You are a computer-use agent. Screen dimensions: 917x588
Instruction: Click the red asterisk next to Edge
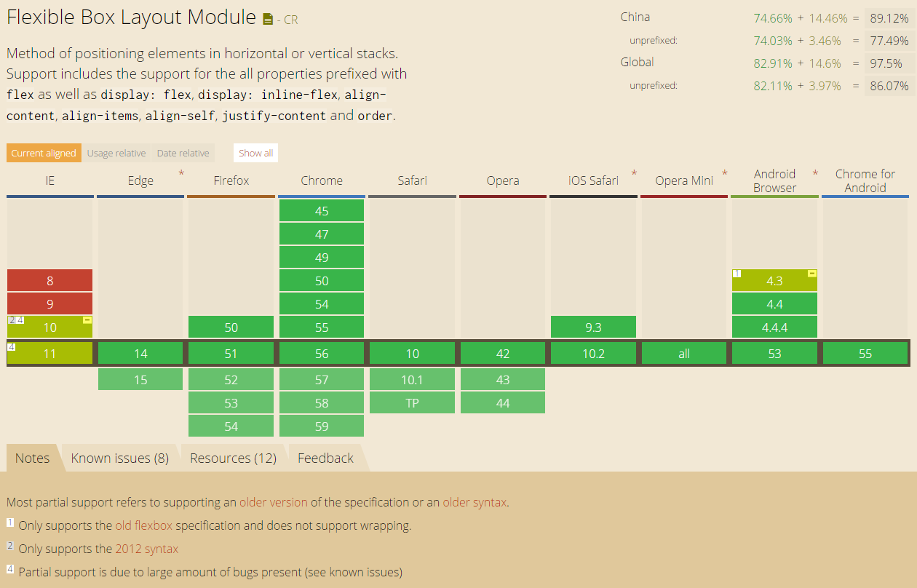[x=181, y=173]
